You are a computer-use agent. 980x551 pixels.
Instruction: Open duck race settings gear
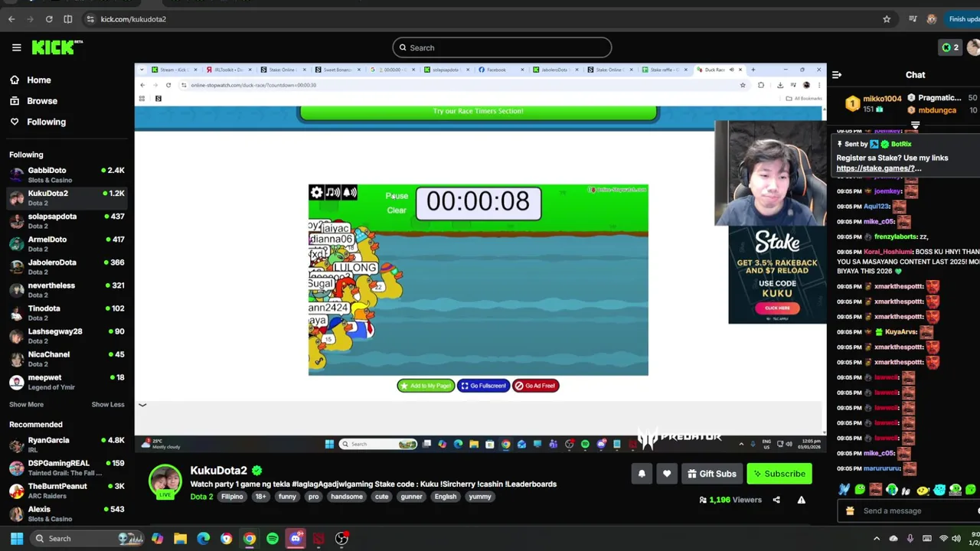[x=316, y=193]
